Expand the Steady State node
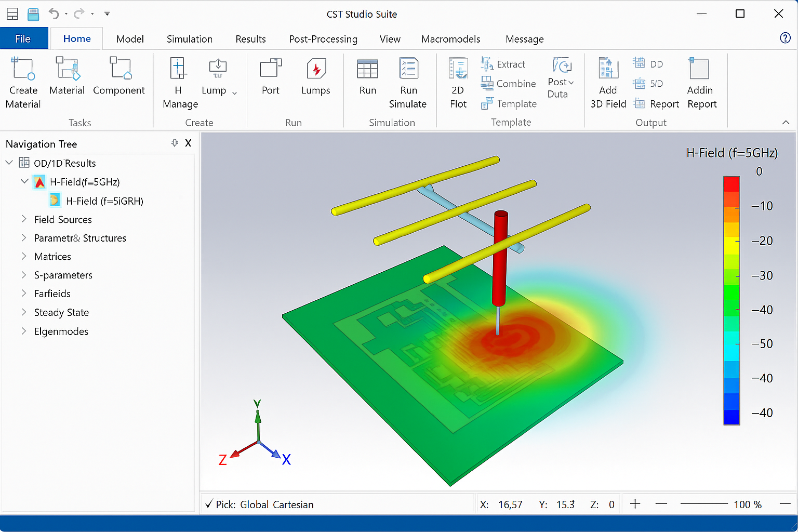Image resolution: width=798 pixels, height=532 pixels. (24, 312)
